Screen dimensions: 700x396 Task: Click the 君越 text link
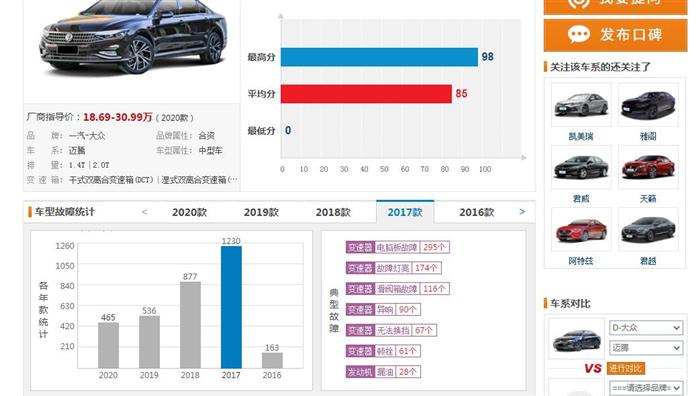click(648, 261)
